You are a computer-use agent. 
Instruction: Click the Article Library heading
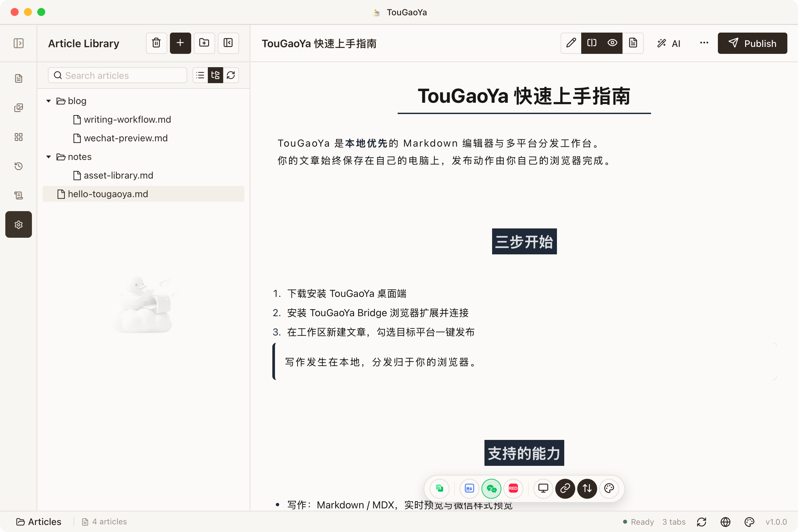click(x=84, y=44)
